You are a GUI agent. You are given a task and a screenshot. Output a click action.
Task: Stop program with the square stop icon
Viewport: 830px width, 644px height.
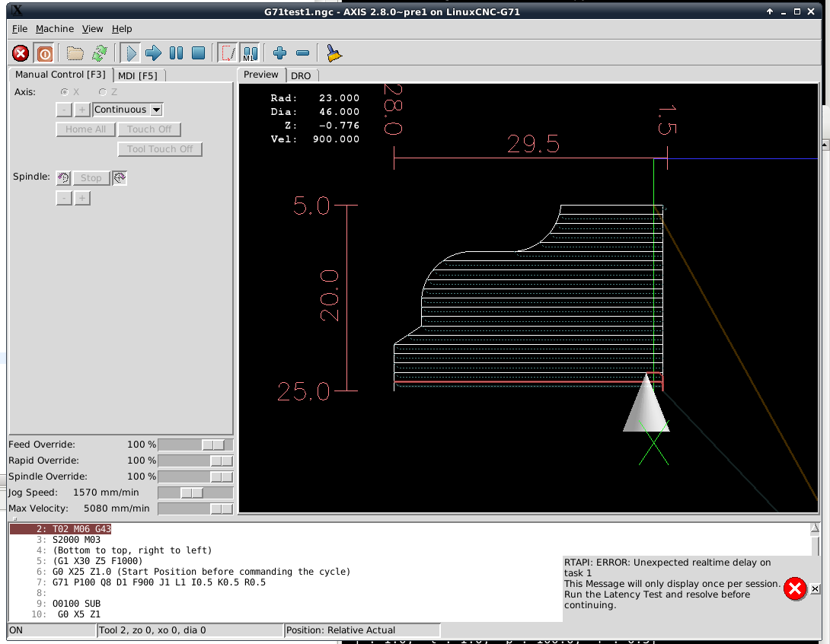pyautogui.click(x=198, y=53)
